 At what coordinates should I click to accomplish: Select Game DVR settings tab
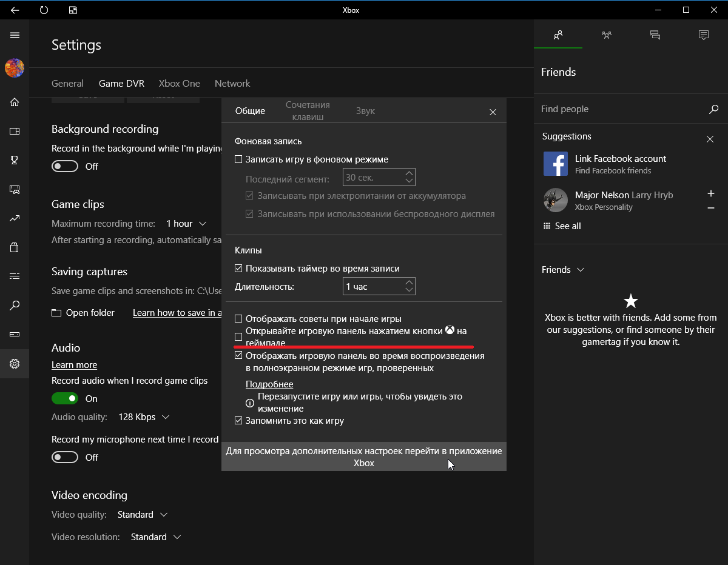[121, 83]
